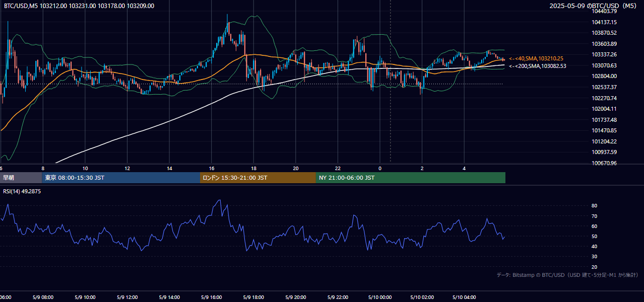Click the price axis value 102270.74
The height and width of the screenshot is (302, 644).
(x=605, y=98)
